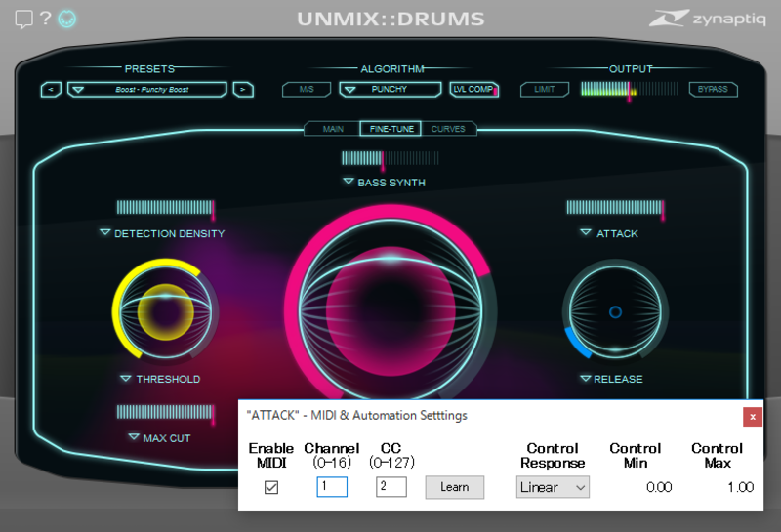Open the Boost - Punchy Boost preset dropdown
781x532 pixels.
pyautogui.click(x=147, y=90)
